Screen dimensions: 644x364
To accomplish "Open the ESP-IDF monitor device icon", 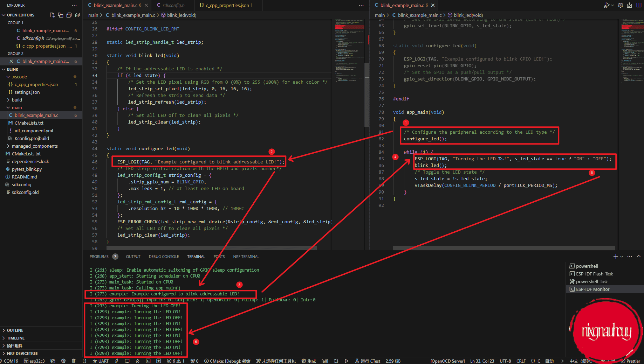I will 127,361.
